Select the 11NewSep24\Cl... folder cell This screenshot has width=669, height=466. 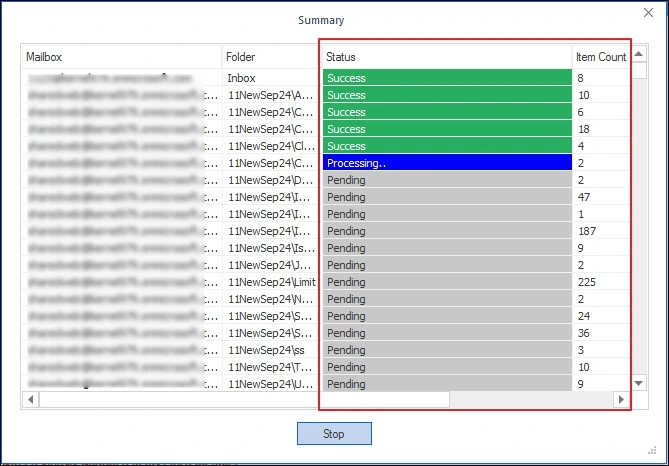coord(270,146)
